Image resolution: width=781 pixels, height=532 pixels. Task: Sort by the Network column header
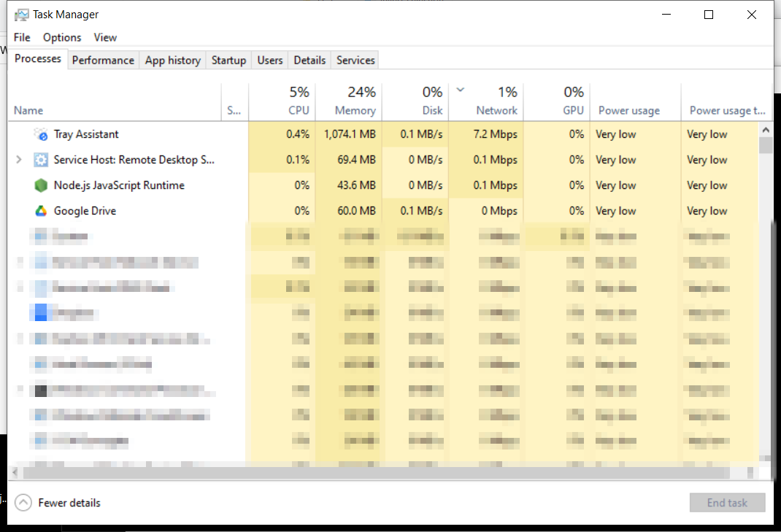click(486, 102)
